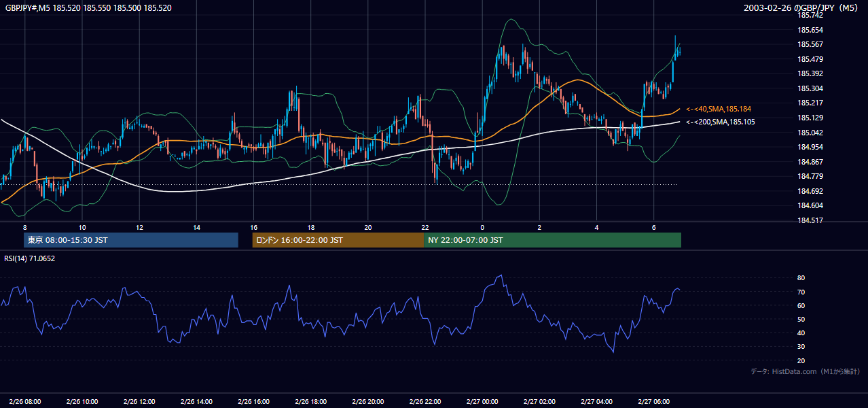Click RSI axis level 40

(x=801, y=333)
